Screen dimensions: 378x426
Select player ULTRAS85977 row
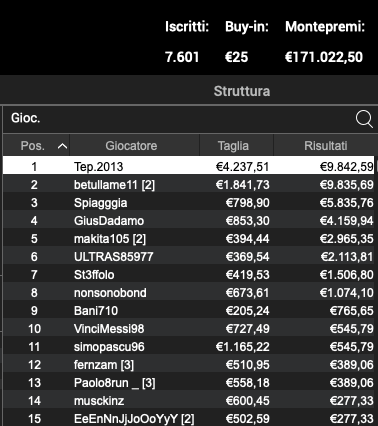pos(189,256)
